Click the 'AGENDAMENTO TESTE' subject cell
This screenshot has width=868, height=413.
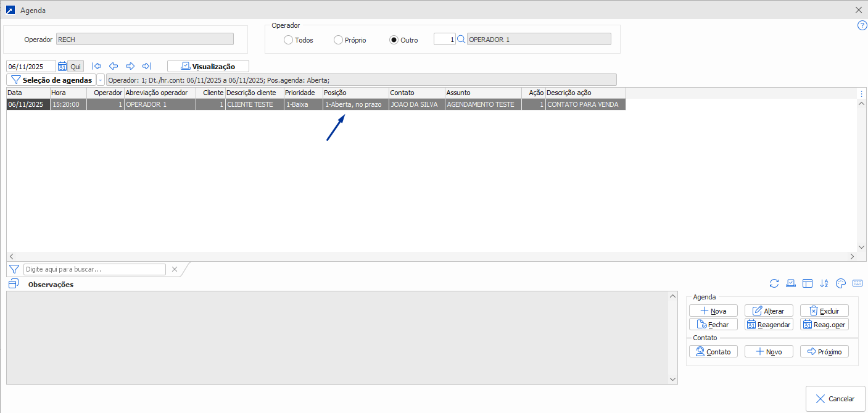(x=483, y=104)
